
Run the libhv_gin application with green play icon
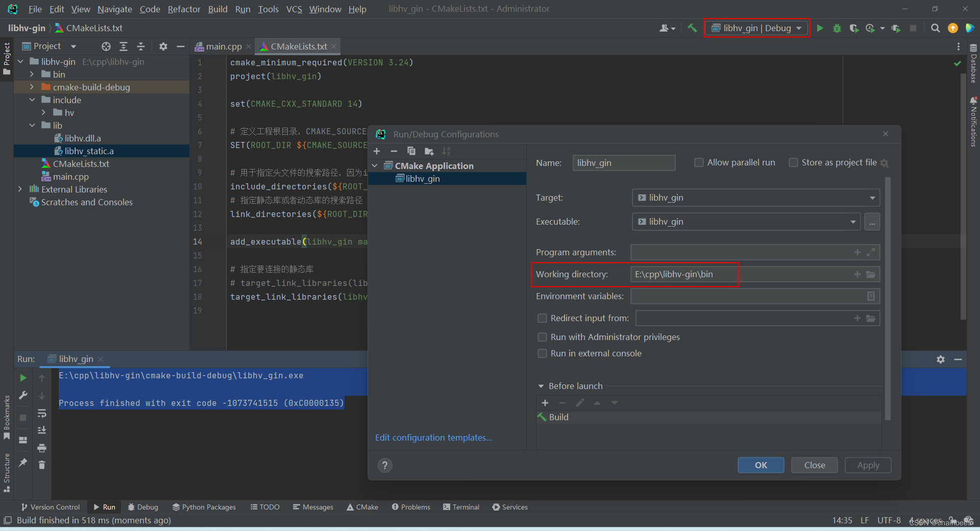[x=820, y=28]
